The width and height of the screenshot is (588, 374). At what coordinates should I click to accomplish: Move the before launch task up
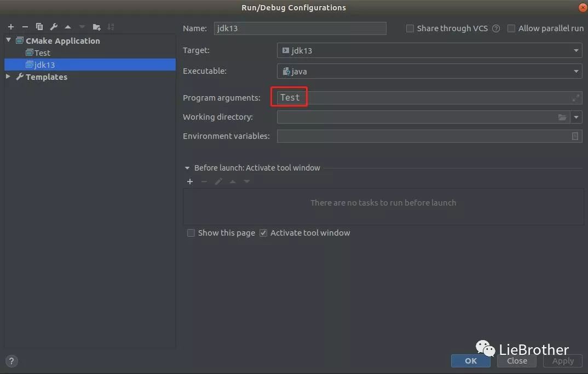[x=233, y=182]
